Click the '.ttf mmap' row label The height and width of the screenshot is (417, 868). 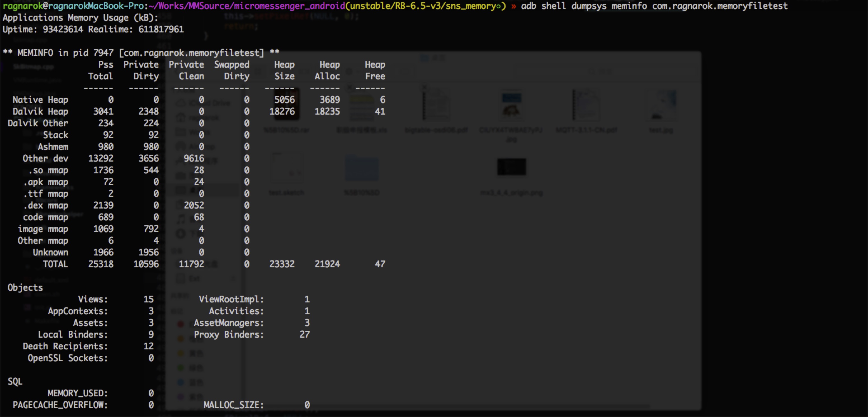pos(46,194)
